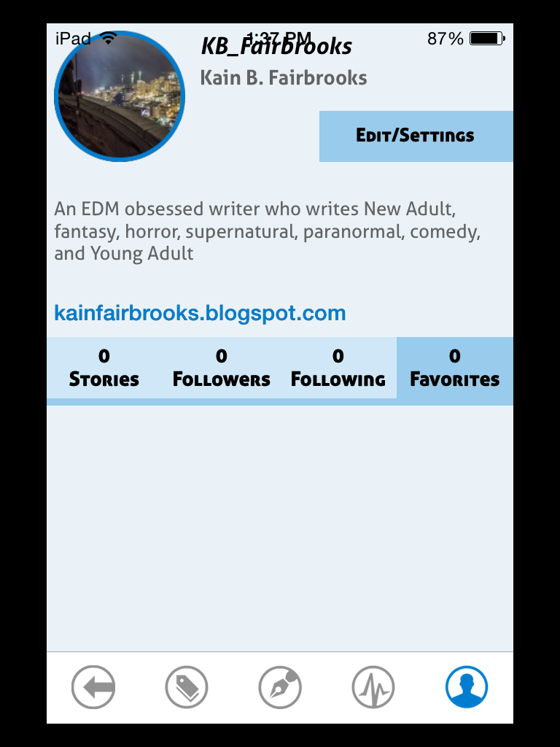The height and width of the screenshot is (747, 560).
Task: Select the profile person icon
Action: pos(467,687)
